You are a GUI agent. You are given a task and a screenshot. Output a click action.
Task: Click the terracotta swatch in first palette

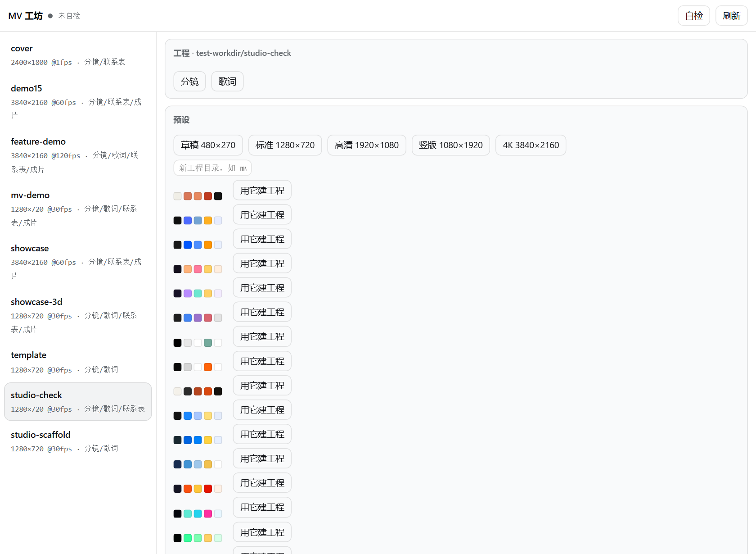[x=188, y=196]
